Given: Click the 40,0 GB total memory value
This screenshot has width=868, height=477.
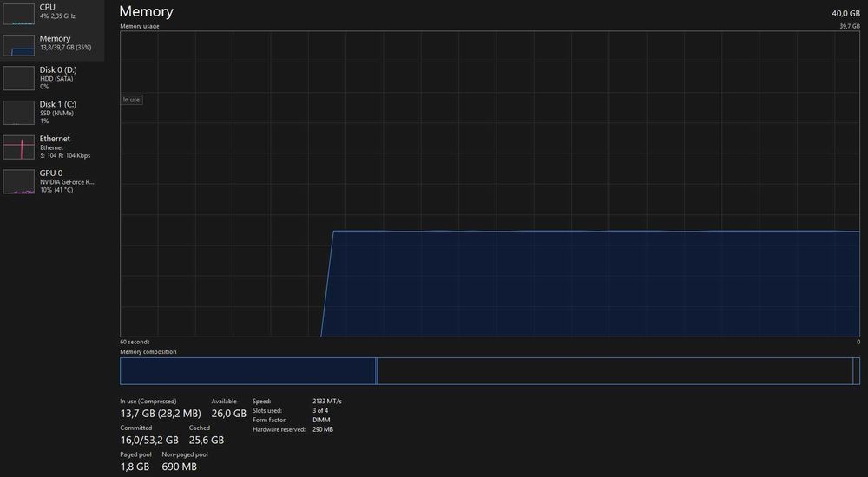Looking at the screenshot, I should point(845,13).
